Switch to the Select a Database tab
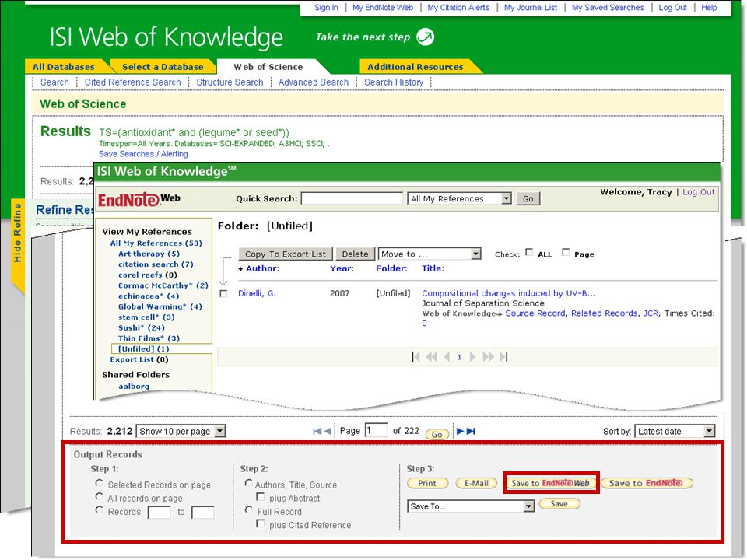 click(163, 67)
